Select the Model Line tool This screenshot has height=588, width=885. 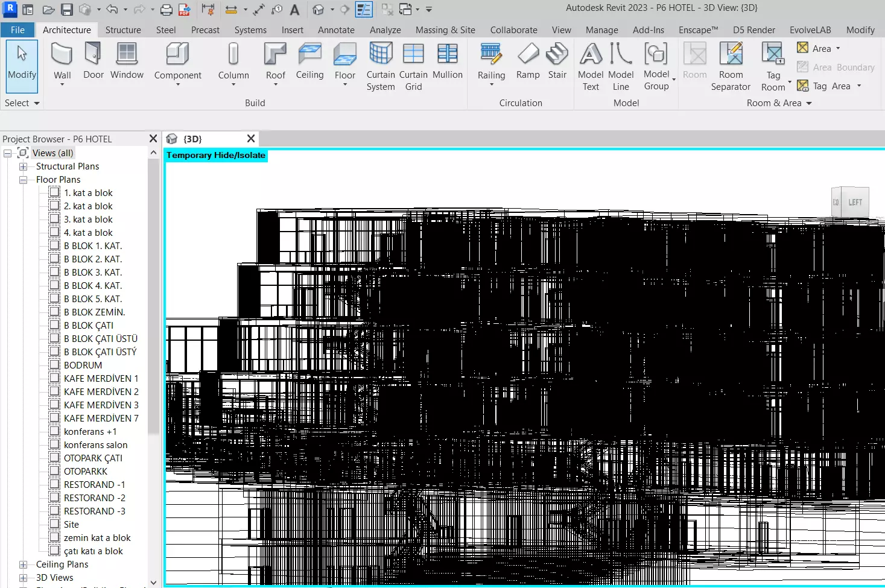[621, 66]
